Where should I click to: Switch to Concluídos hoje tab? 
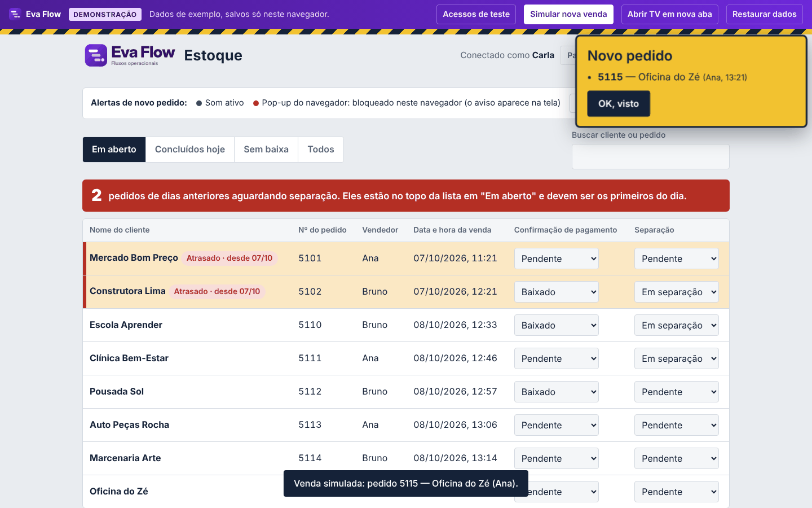pyautogui.click(x=190, y=150)
